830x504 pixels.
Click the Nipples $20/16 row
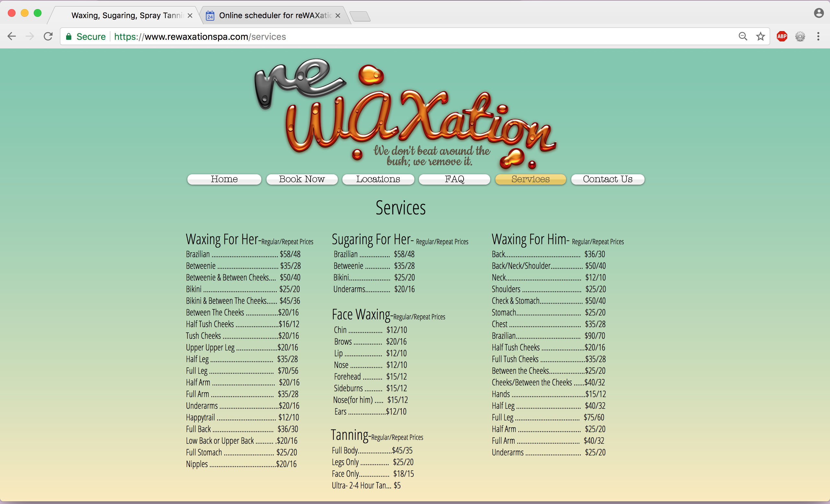tap(241, 464)
